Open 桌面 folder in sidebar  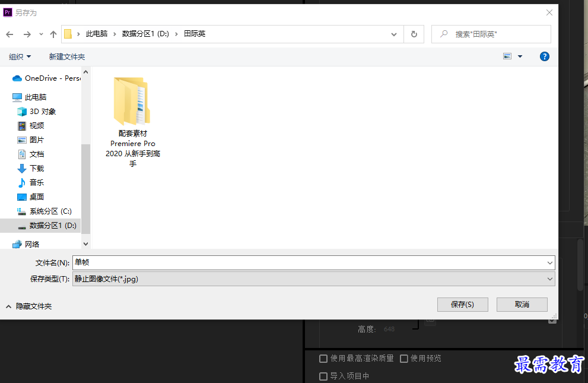[x=31, y=197]
